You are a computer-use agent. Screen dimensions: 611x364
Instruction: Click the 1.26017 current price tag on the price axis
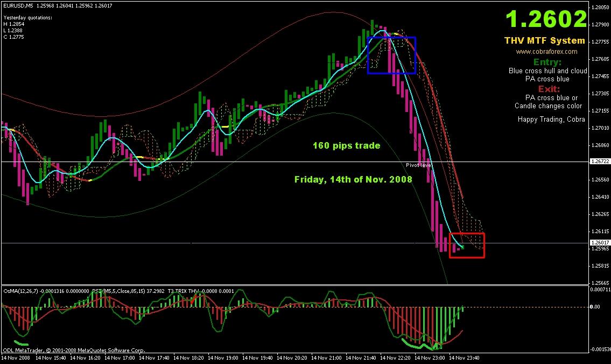click(600, 243)
